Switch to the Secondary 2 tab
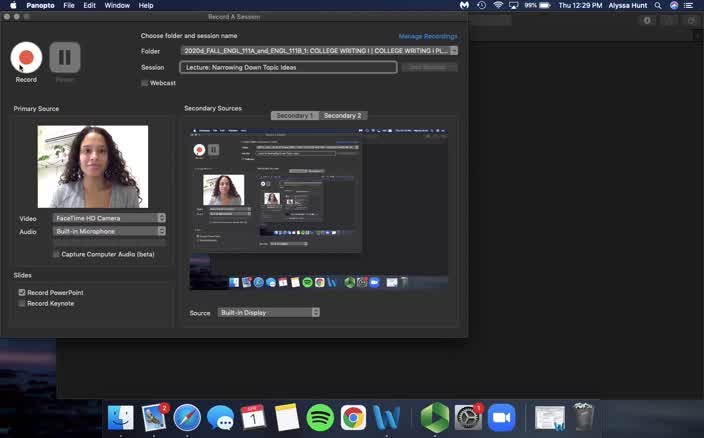 pyautogui.click(x=342, y=116)
